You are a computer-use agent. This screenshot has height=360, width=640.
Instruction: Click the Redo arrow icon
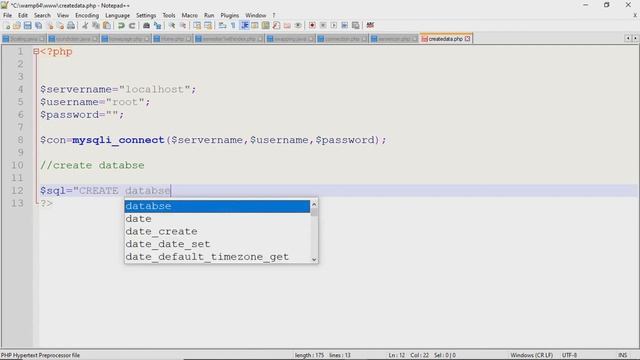[x=132, y=26]
